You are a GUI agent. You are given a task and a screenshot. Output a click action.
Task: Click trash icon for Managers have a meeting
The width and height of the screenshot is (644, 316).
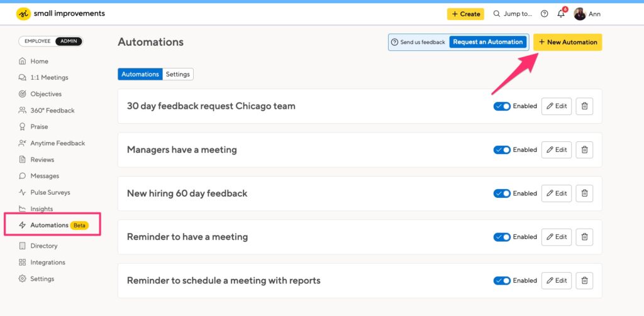click(584, 150)
